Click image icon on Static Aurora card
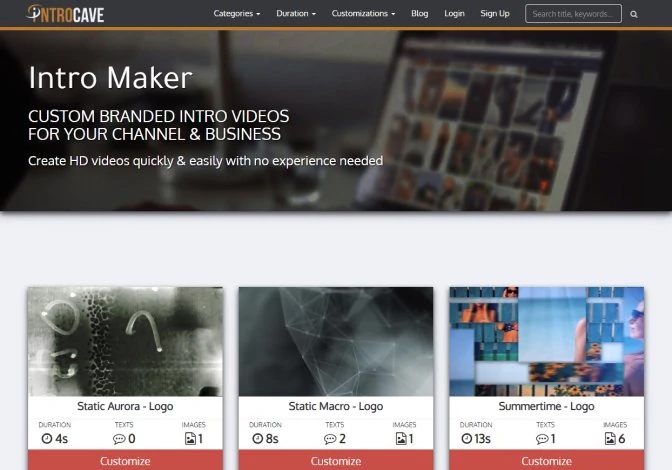Screen dimensions: 672x470 pyautogui.click(x=190, y=438)
